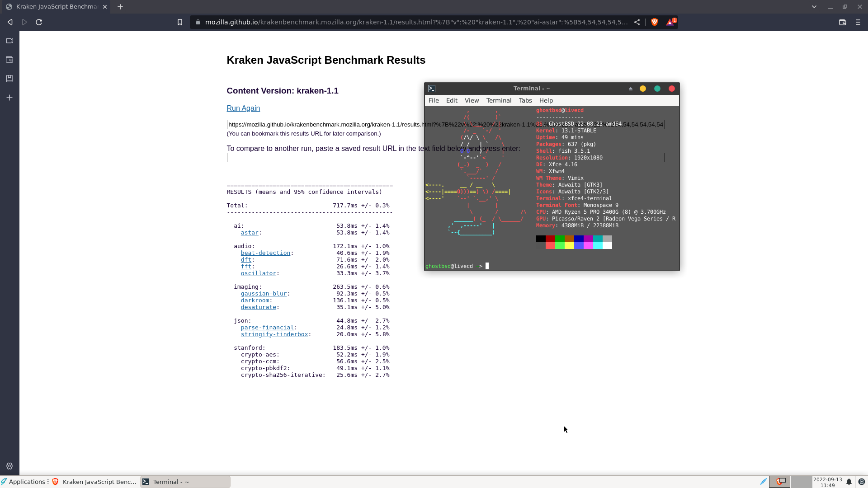Viewport: 868px width, 488px height.
Task: Open the browser hamburger main menu
Action: click(x=858, y=22)
